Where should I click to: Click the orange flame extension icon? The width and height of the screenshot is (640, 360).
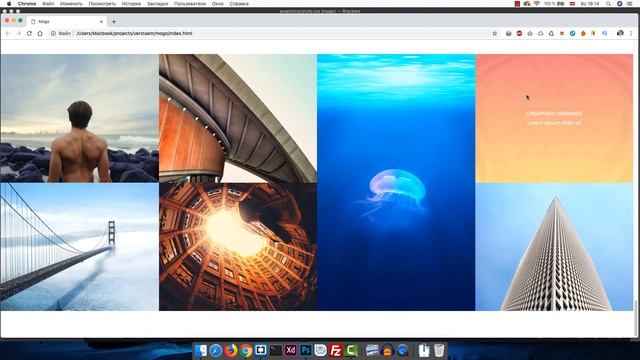pyautogui.click(x=583, y=33)
